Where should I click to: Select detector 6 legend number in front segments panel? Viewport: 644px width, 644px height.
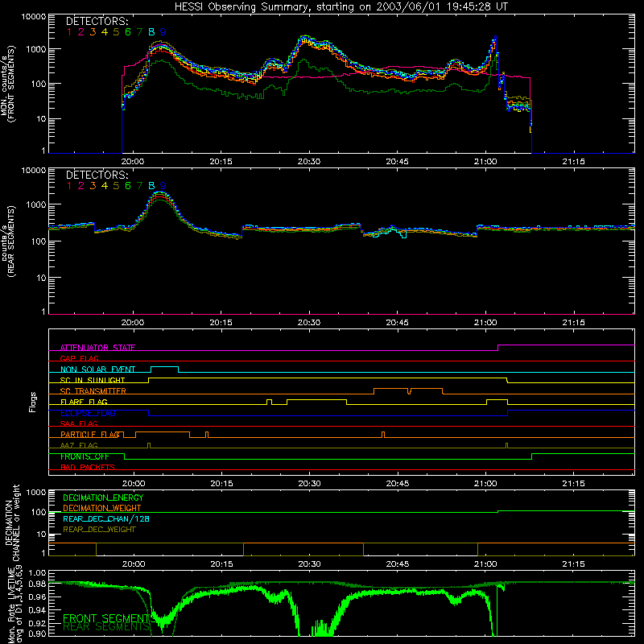pos(128,32)
